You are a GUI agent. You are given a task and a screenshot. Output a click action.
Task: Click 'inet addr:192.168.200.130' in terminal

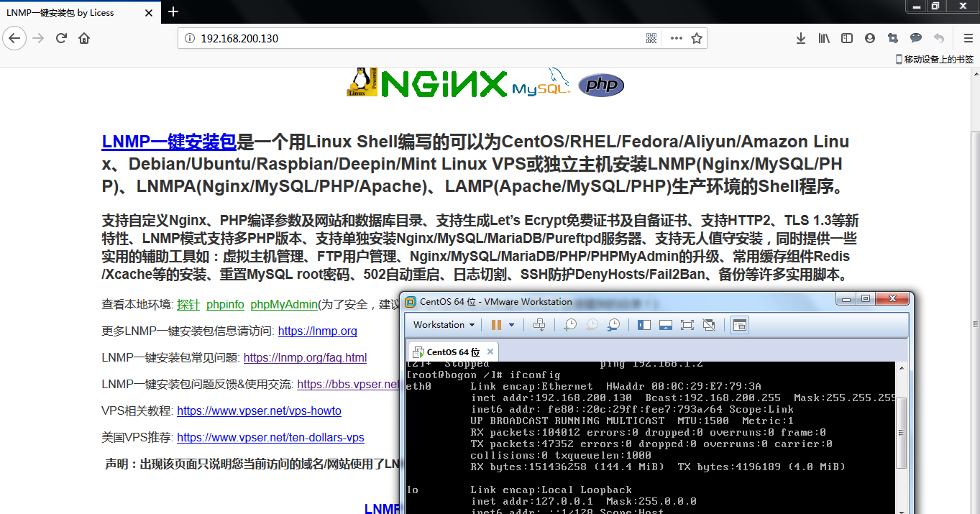click(551, 398)
